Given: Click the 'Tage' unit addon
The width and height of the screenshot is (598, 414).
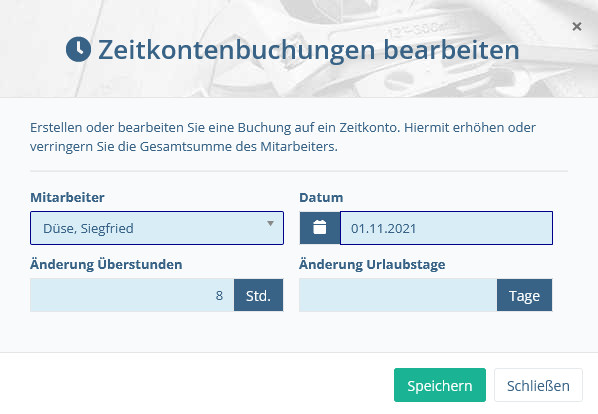Looking at the screenshot, I should click(524, 295).
